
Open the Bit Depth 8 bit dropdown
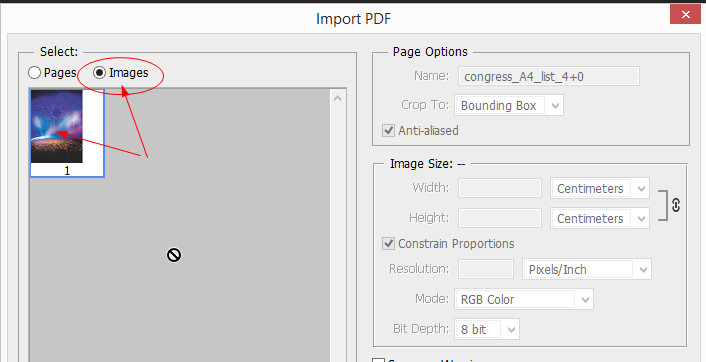[487, 329]
